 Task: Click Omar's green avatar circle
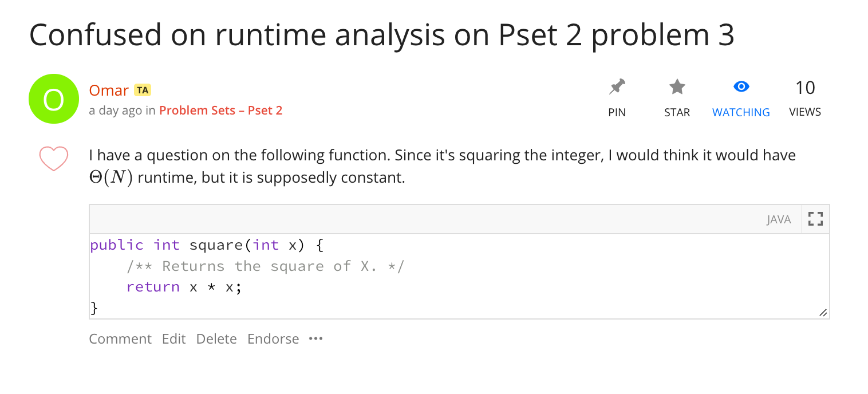[x=53, y=99]
